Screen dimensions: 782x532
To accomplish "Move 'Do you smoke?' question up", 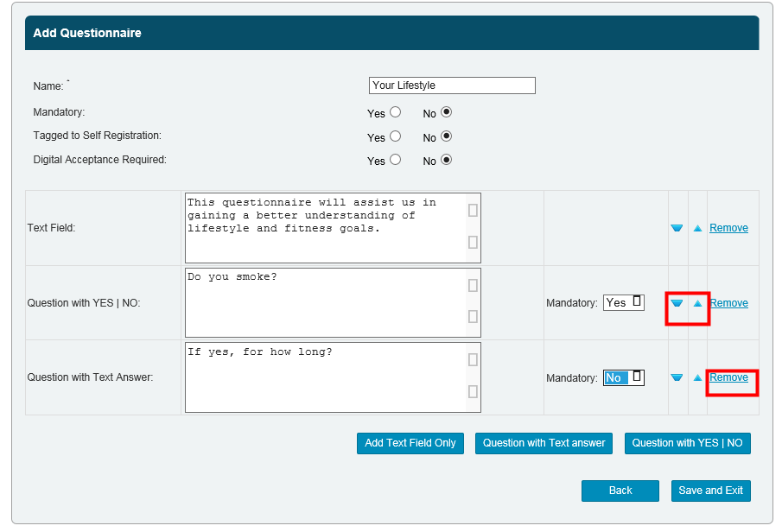I will [x=697, y=303].
